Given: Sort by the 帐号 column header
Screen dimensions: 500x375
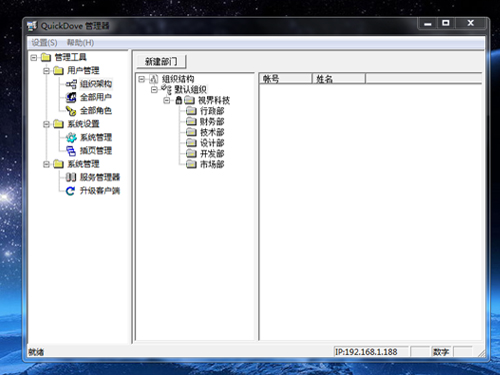Looking at the screenshot, I should (285, 79).
